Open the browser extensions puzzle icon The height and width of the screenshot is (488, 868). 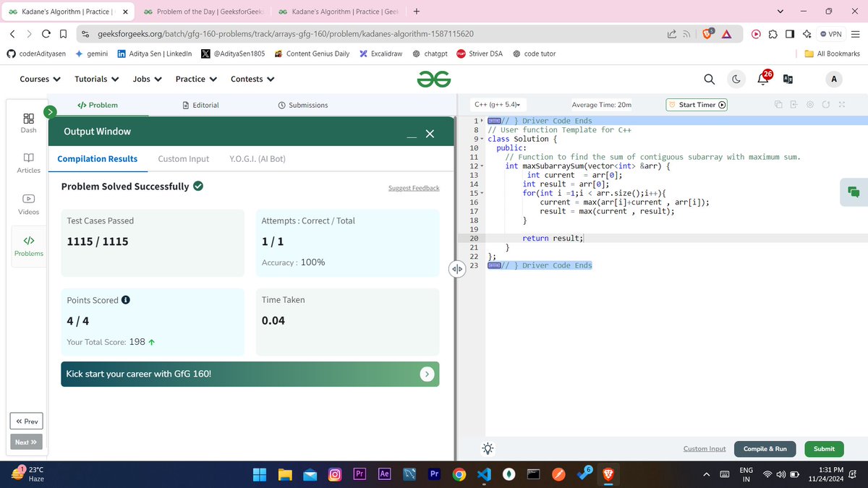(773, 34)
